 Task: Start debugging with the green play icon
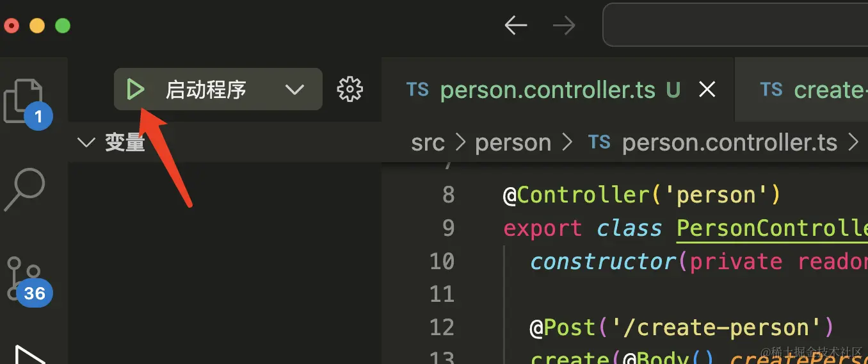click(x=135, y=90)
